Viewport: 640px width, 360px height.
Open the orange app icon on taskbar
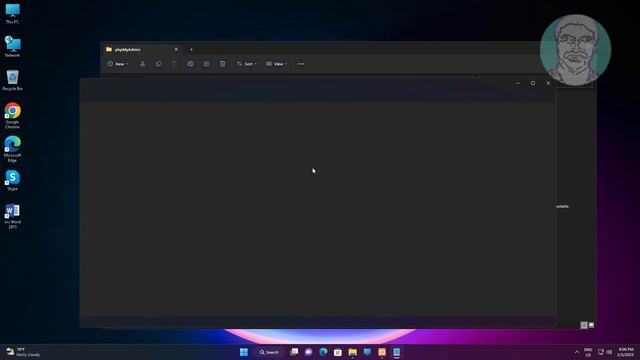coord(382,352)
